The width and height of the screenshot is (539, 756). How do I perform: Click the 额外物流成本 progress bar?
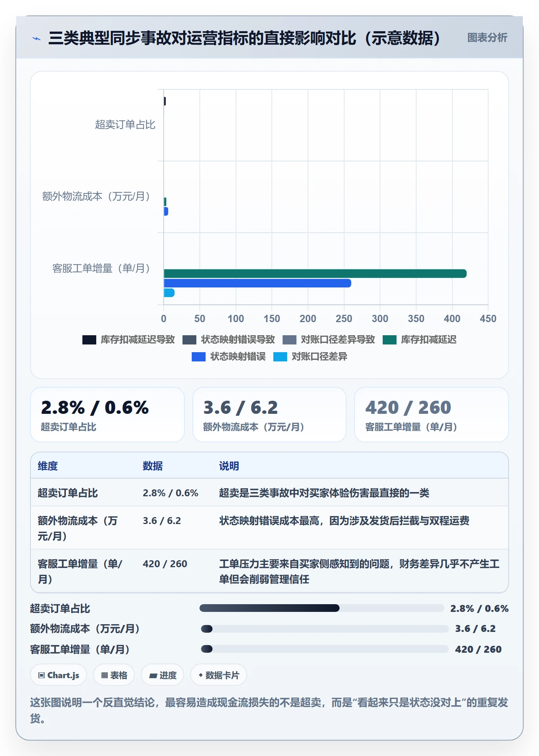click(325, 629)
